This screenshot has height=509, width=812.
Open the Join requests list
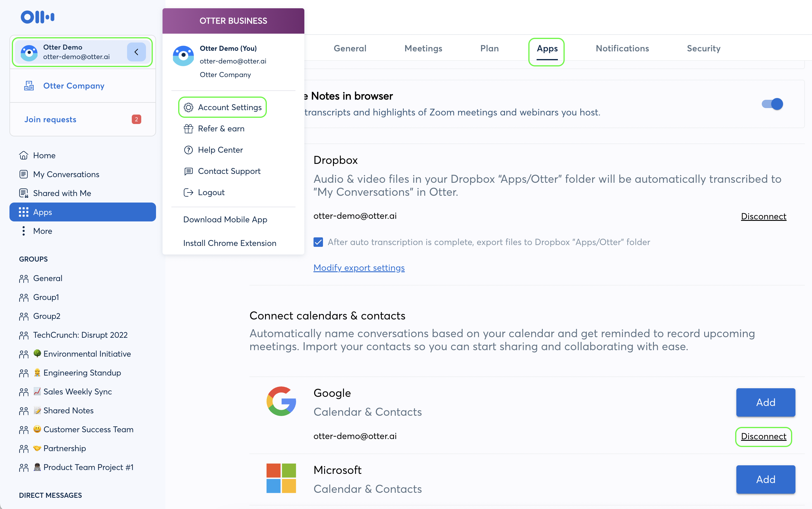click(x=50, y=120)
